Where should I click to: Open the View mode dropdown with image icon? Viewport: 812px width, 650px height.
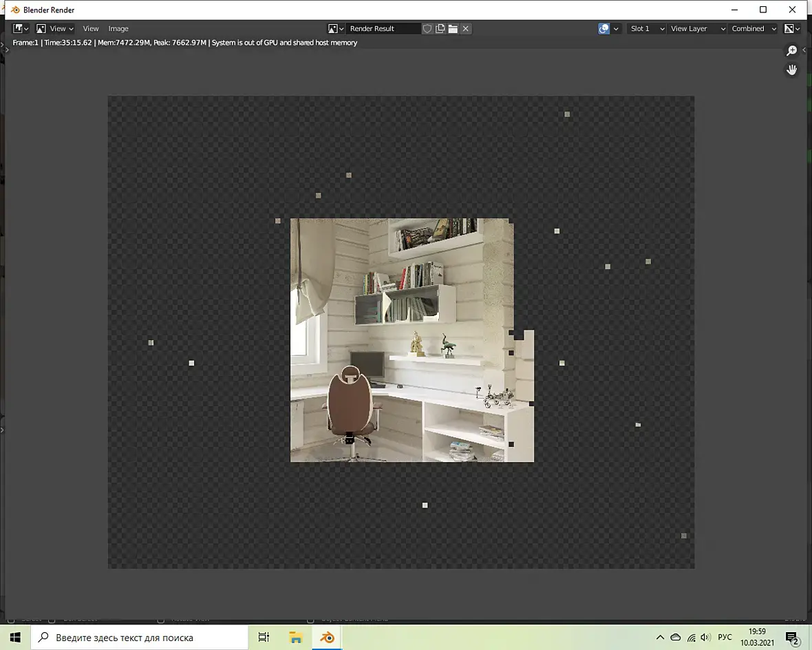(55, 28)
